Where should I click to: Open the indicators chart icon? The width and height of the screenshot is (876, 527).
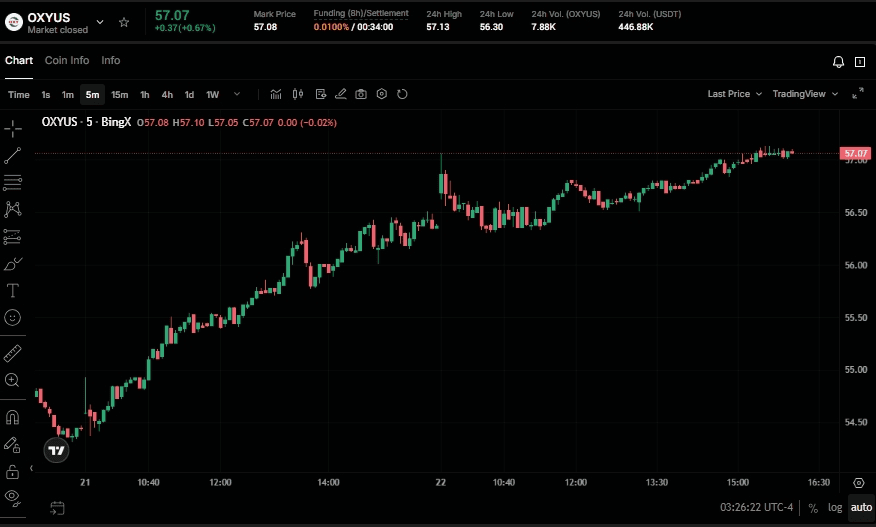(276, 94)
